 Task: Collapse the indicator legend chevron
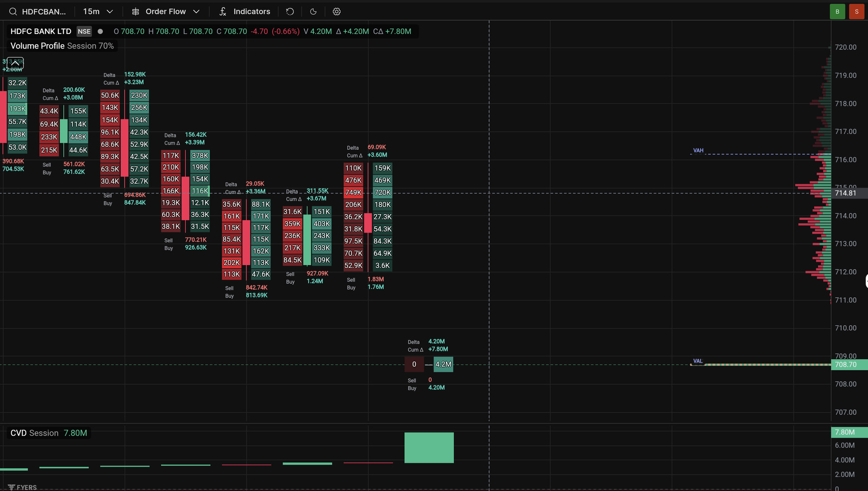(15, 63)
